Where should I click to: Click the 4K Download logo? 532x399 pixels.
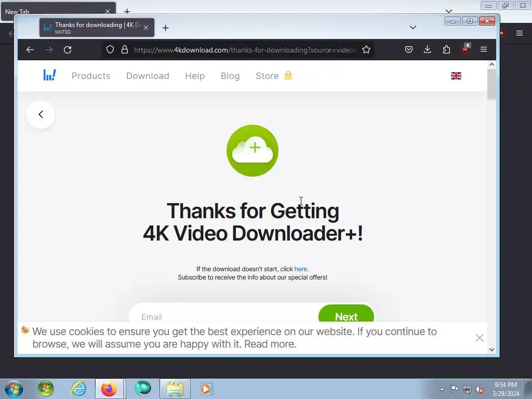(49, 75)
